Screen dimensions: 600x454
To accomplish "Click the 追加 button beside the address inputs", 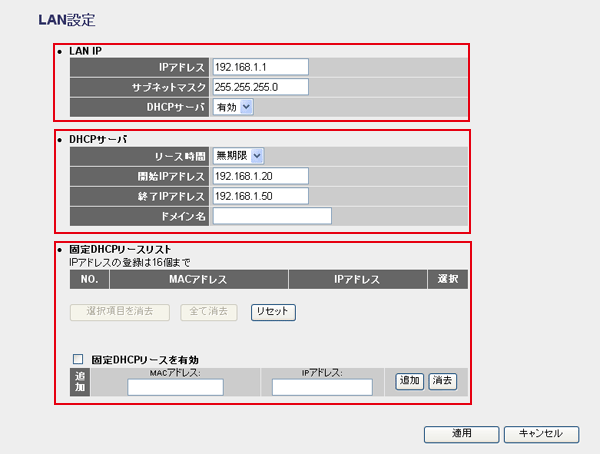I will (409, 381).
